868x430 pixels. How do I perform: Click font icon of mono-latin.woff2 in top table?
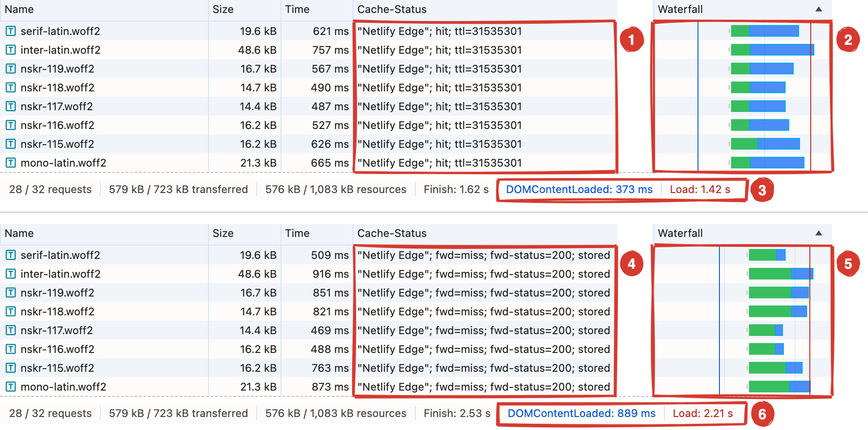pos(11,163)
